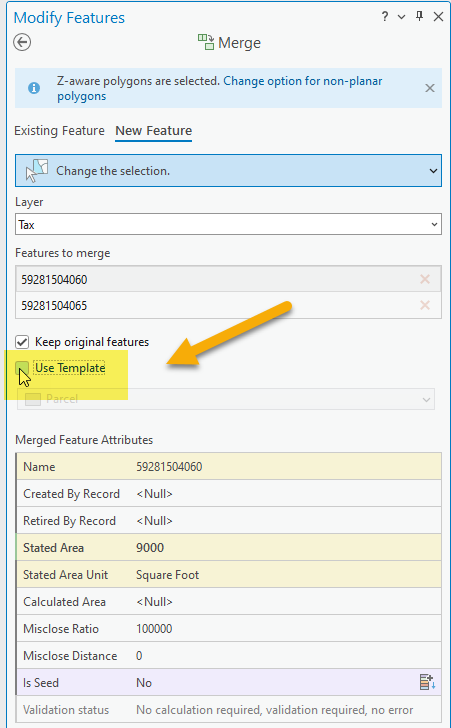Open the pane options chevron menu
451x728 pixels.
401,17
